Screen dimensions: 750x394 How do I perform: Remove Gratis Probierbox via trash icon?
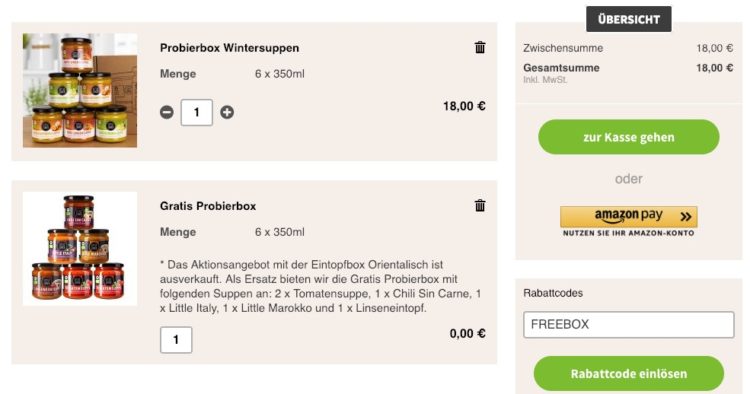click(x=480, y=206)
